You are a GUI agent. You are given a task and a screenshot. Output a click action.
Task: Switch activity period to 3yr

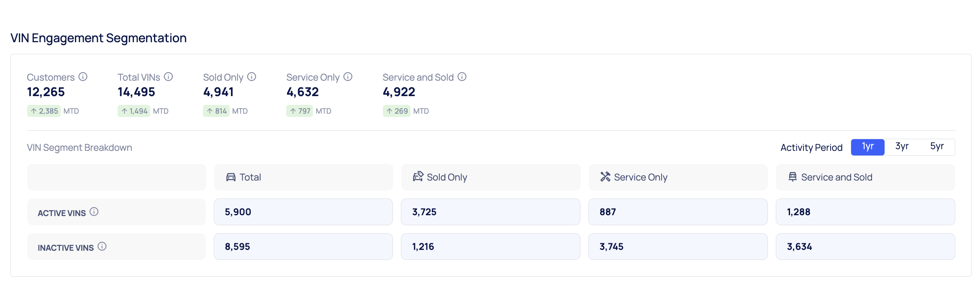coord(902,147)
